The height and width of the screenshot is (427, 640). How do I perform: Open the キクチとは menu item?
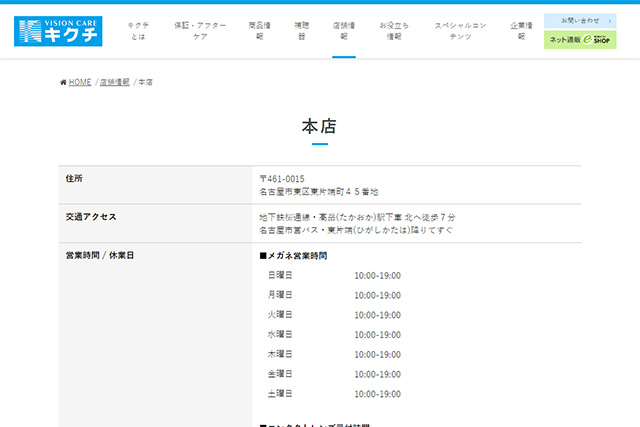[x=137, y=28]
